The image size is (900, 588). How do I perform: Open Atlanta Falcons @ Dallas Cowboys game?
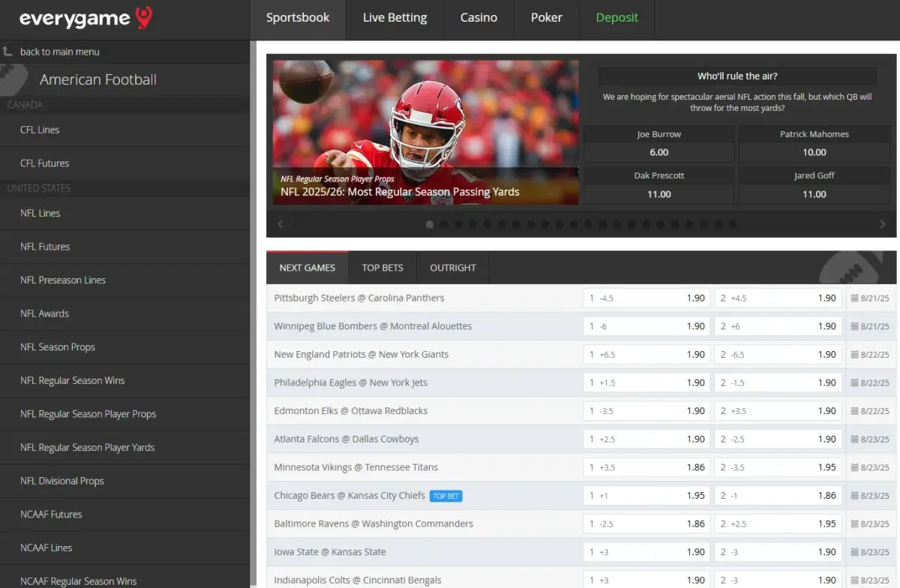(x=346, y=439)
